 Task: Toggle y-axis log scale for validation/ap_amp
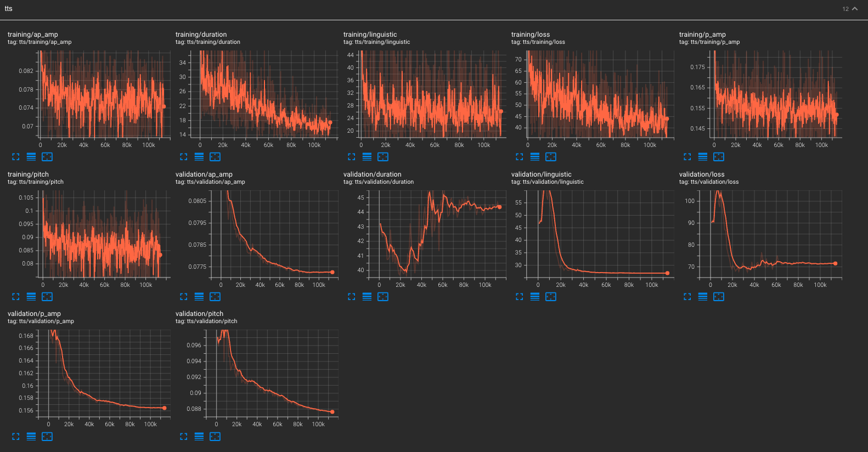click(x=199, y=297)
